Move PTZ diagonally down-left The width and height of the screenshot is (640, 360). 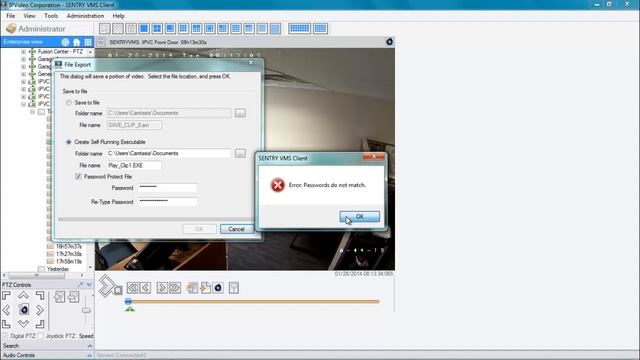tap(6, 324)
